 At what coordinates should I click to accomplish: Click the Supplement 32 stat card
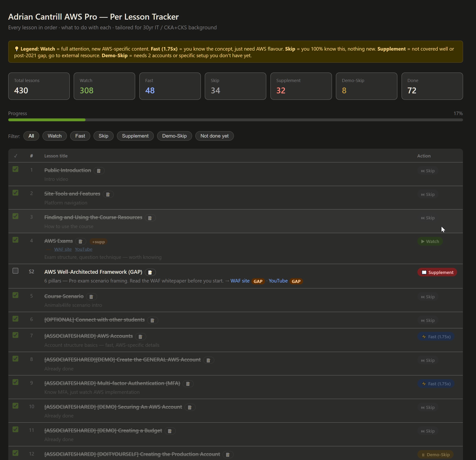click(x=301, y=86)
